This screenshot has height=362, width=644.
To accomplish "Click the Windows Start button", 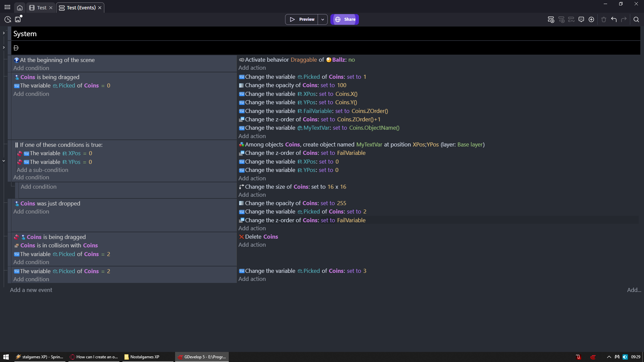I will coord(6,357).
